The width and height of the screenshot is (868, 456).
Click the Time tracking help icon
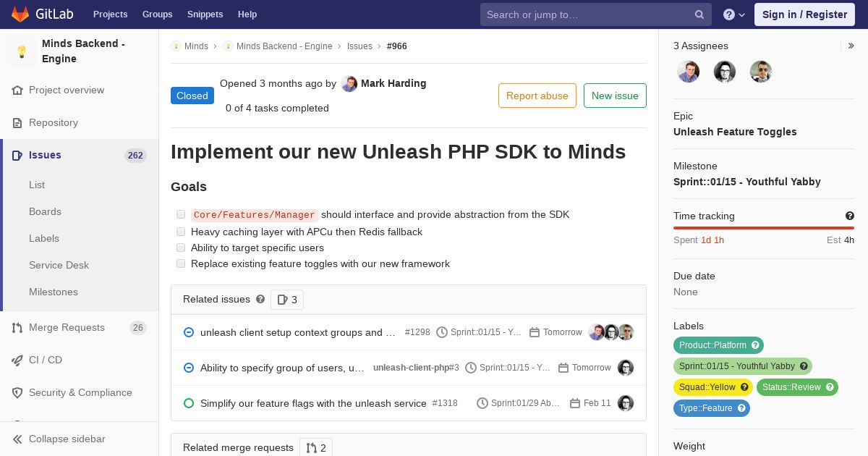pos(850,216)
